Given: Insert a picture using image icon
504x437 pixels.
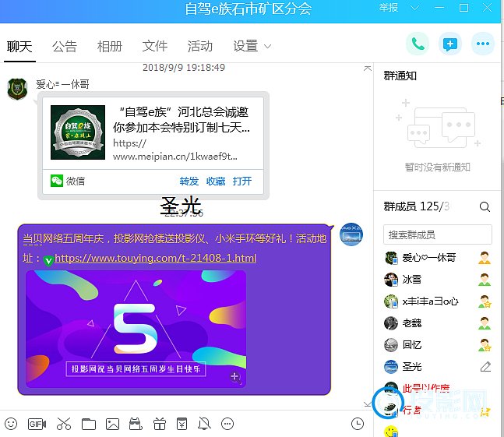Looking at the screenshot, I should point(112,424).
